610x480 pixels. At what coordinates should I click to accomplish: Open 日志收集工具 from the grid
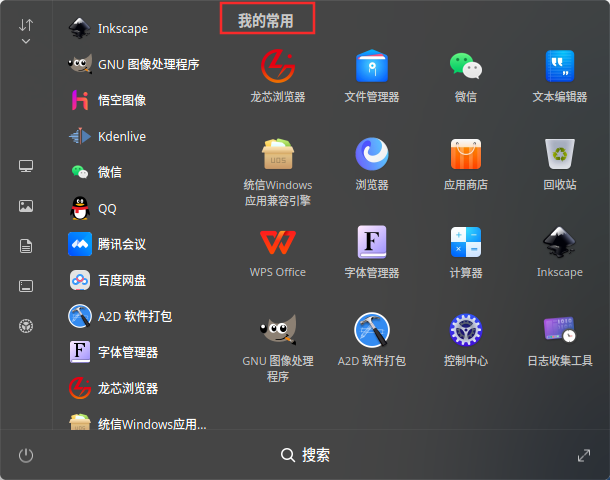(x=559, y=340)
